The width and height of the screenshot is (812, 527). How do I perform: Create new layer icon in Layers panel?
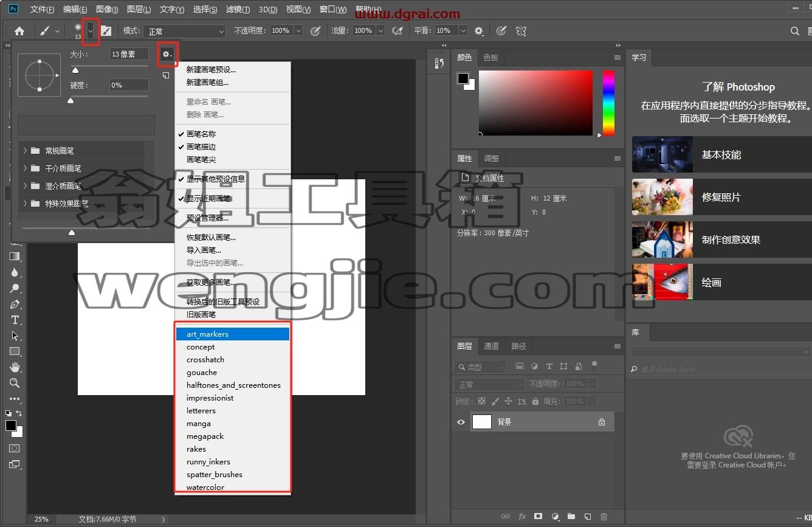(587, 516)
